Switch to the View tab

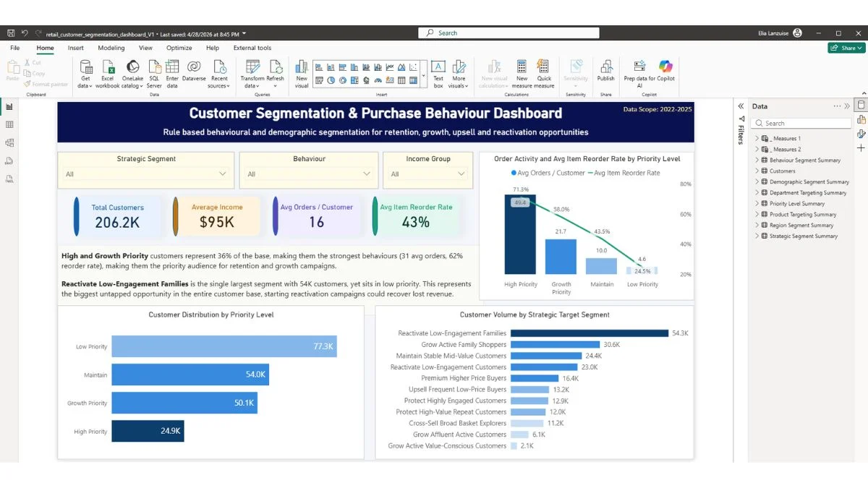coord(145,48)
